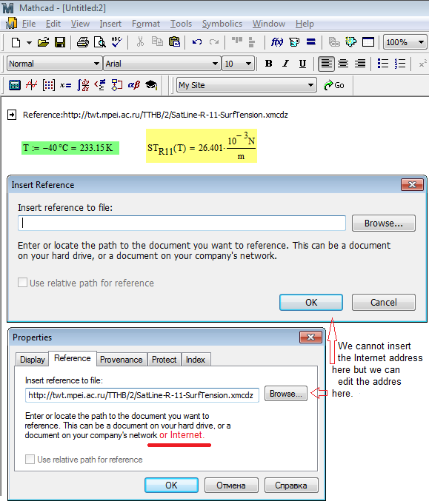
Task: Open an existing file with folder icon
Action: (x=43, y=42)
